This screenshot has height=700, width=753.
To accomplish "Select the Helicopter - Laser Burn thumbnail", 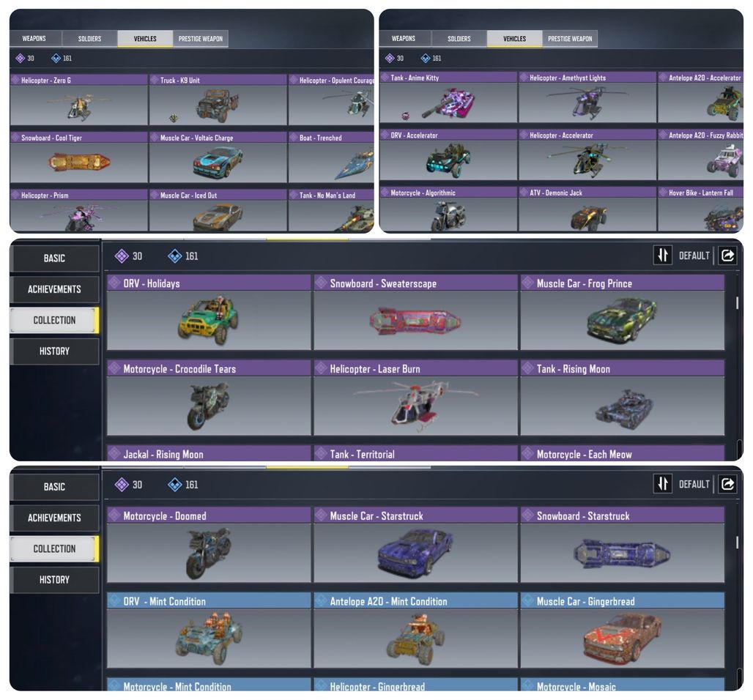I will [x=415, y=398].
